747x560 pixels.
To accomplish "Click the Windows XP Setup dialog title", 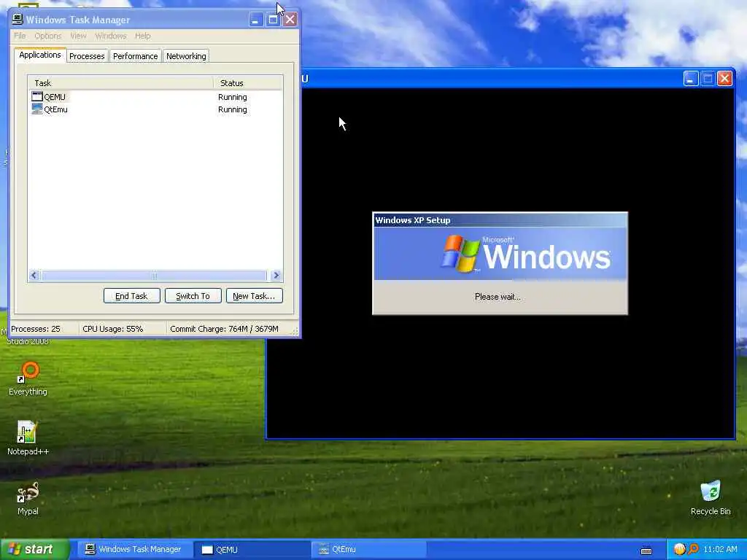I will point(413,220).
